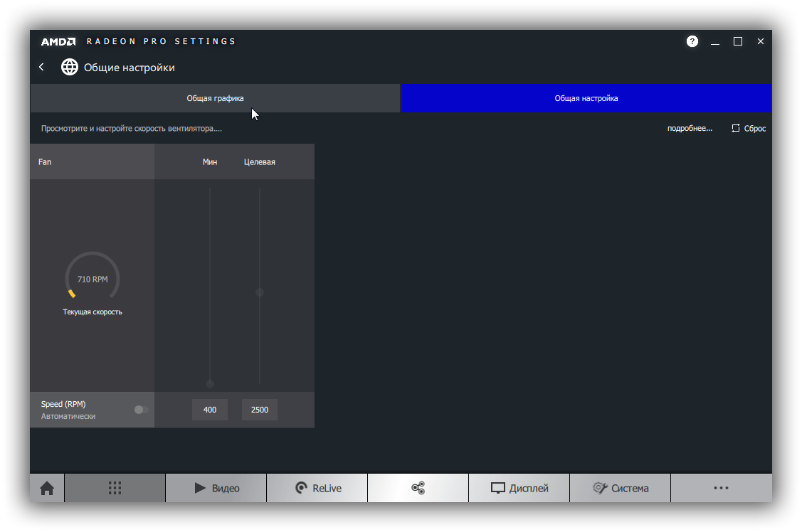Maximize the Radeon Pro Settings window
802x532 pixels.
(738, 41)
